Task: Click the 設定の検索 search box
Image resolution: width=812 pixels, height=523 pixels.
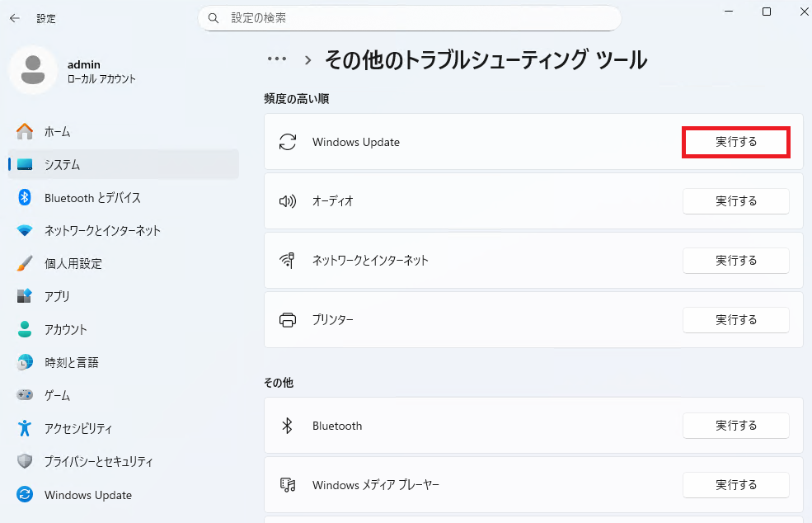Action: click(410, 18)
